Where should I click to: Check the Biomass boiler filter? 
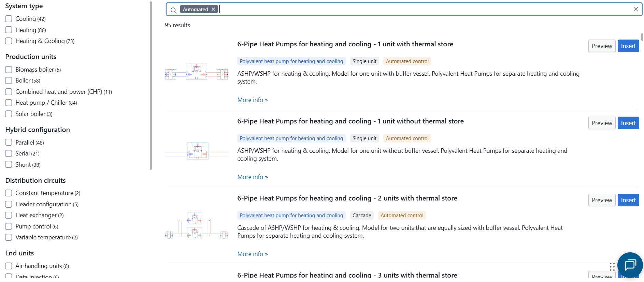click(9, 70)
